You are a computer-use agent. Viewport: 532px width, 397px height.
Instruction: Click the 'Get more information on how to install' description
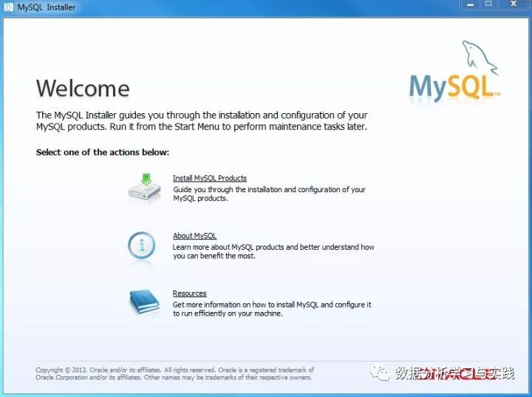(272, 309)
